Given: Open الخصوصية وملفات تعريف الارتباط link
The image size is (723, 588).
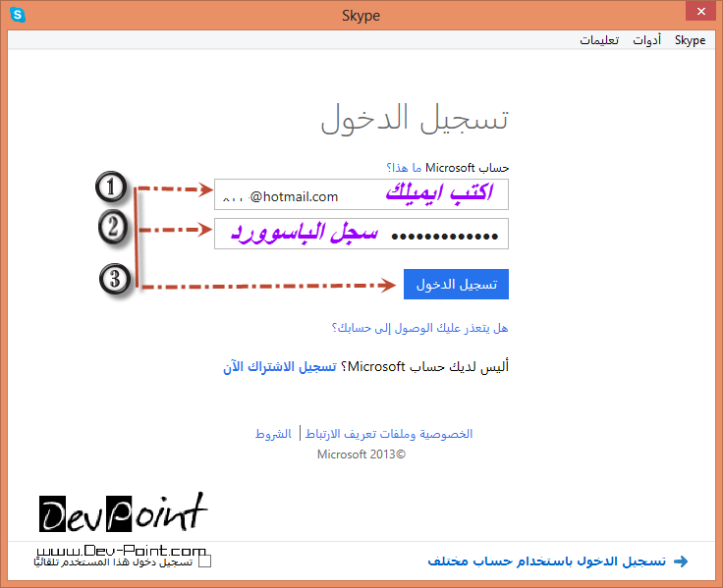Looking at the screenshot, I should click(x=389, y=434).
